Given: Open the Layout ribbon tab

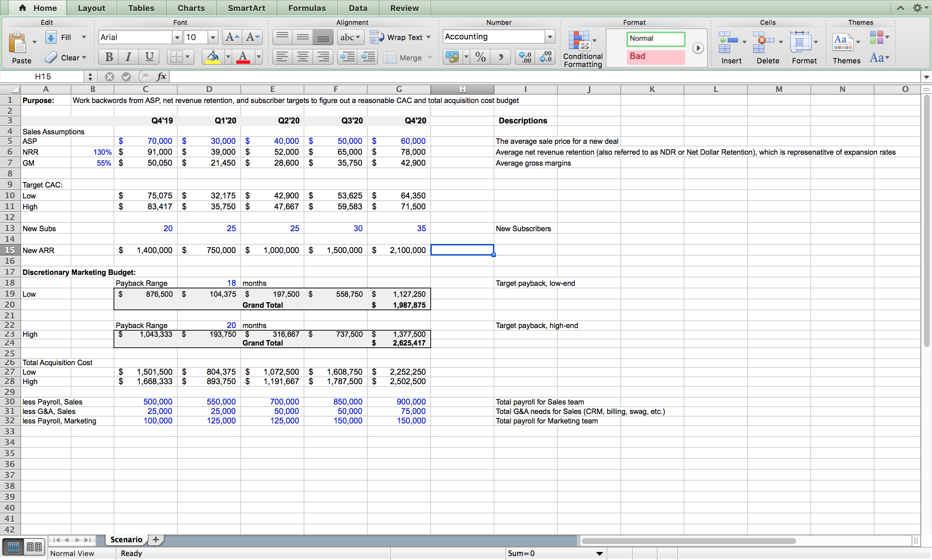Looking at the screenshot, I should click(x=91, y=8).
